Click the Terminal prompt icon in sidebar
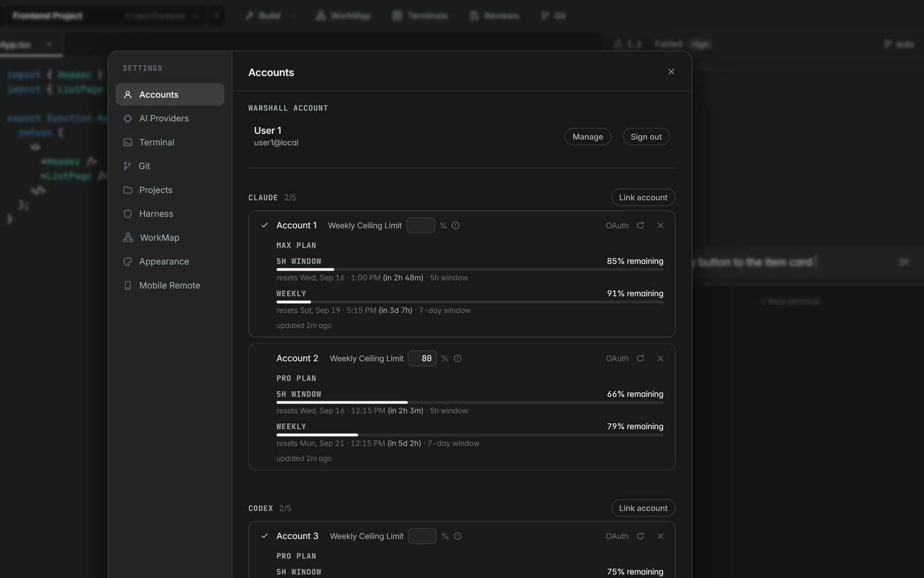The height and width of the screenshot is (578, 924). 128,142
